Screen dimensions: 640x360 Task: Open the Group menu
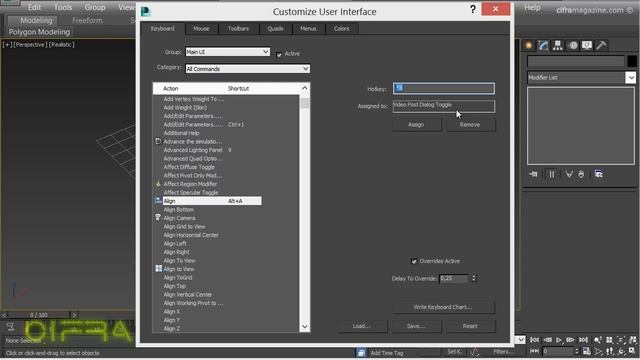click(x=95, y=7)
